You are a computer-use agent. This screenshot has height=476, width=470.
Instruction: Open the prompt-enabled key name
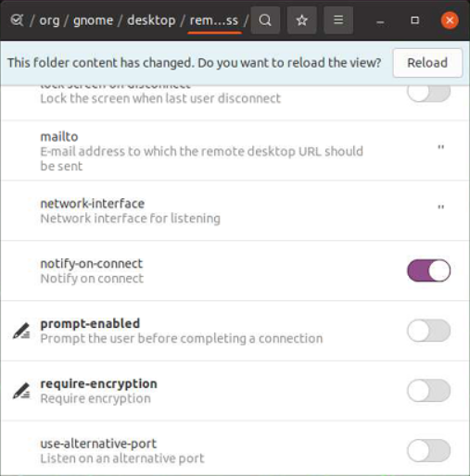90,323
